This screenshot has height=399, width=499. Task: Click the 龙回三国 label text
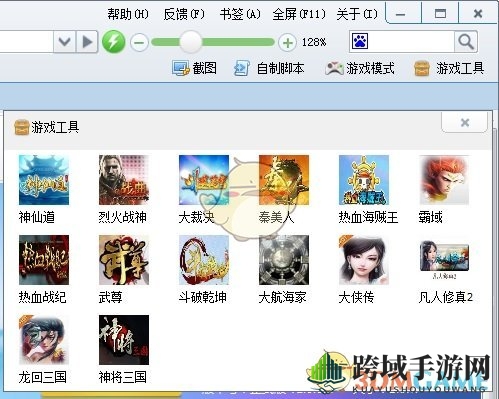point(43,377)
